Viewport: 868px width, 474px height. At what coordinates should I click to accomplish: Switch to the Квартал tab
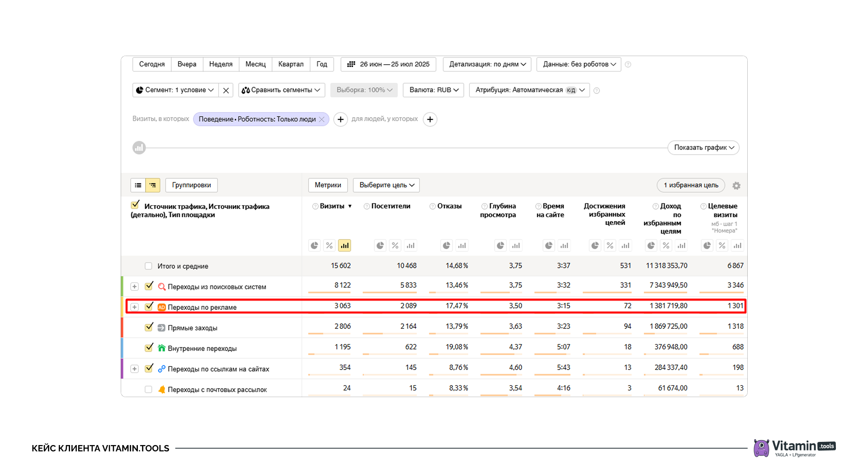pos(291,64)
